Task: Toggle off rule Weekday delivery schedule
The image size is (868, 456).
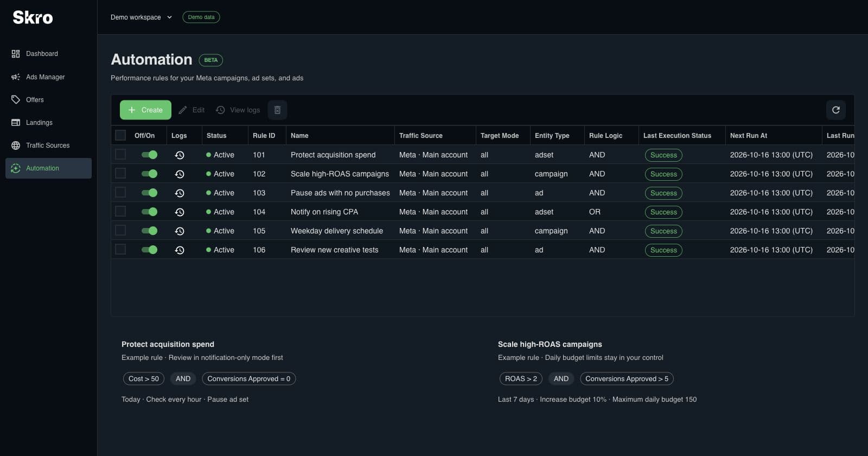Action: (x=149, y=231)
